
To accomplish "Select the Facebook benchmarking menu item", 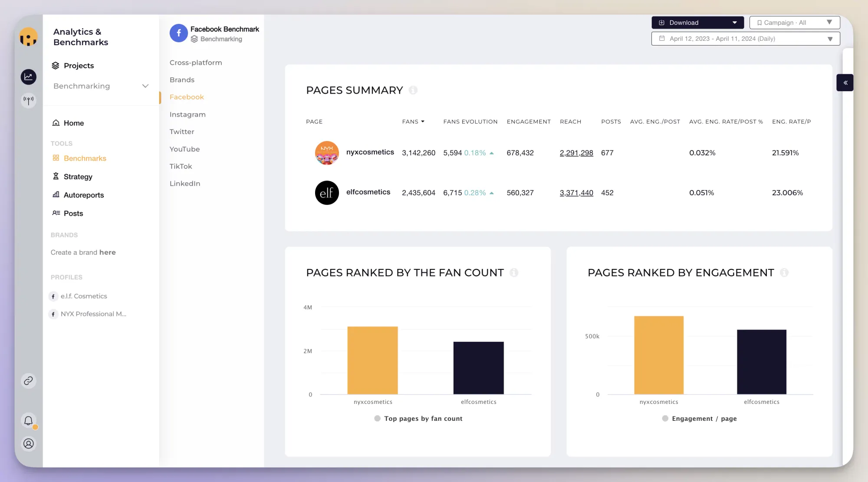I will [187, 97].
